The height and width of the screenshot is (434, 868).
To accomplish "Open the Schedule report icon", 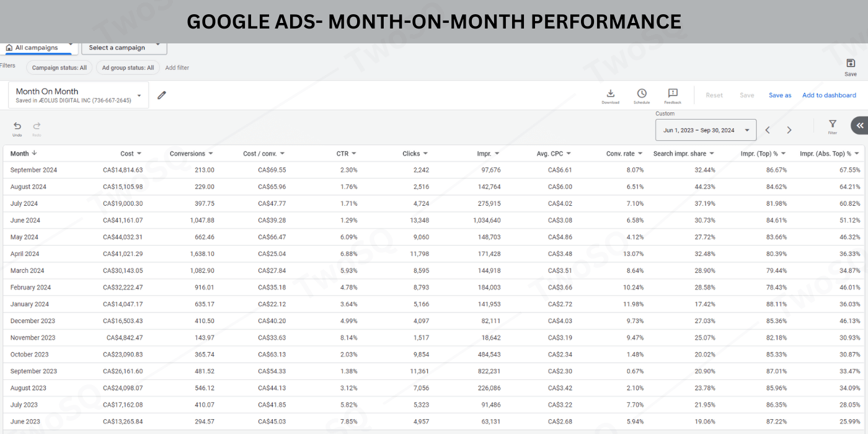I will 642,94.
